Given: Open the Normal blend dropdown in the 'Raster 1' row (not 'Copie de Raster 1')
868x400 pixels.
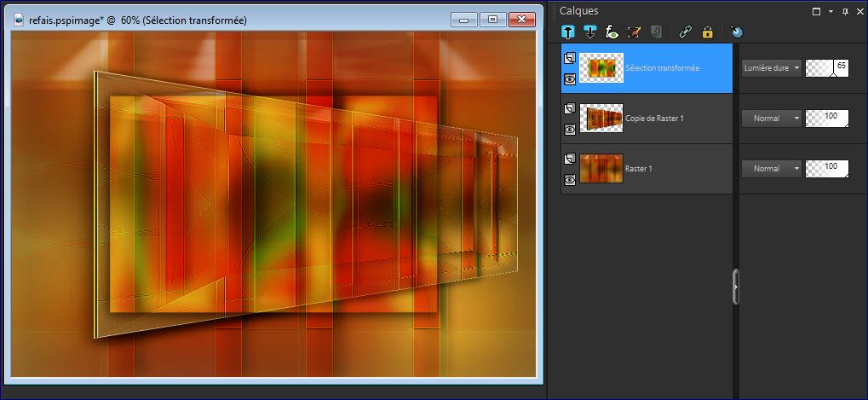Looking at the screenshot, I should coord(771,168).
